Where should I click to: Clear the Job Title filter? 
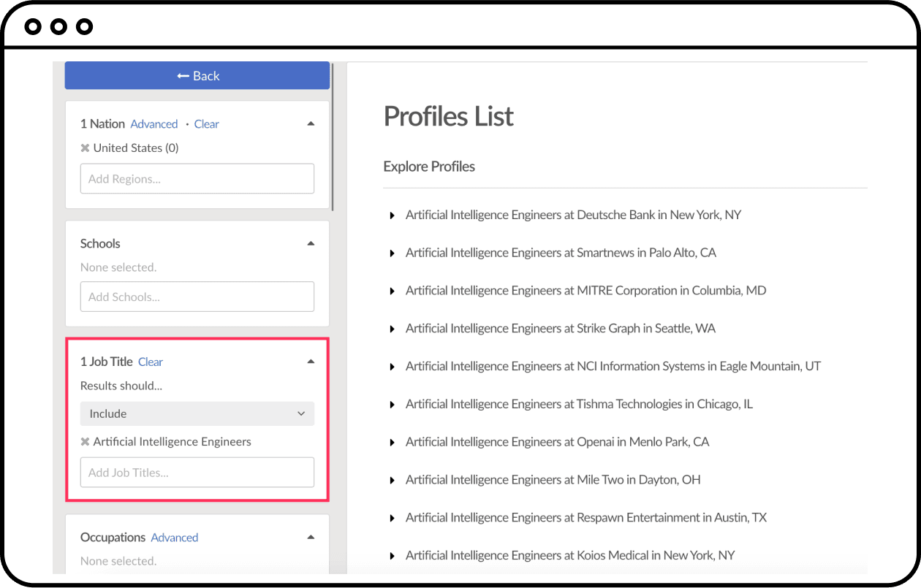point(151,362)
